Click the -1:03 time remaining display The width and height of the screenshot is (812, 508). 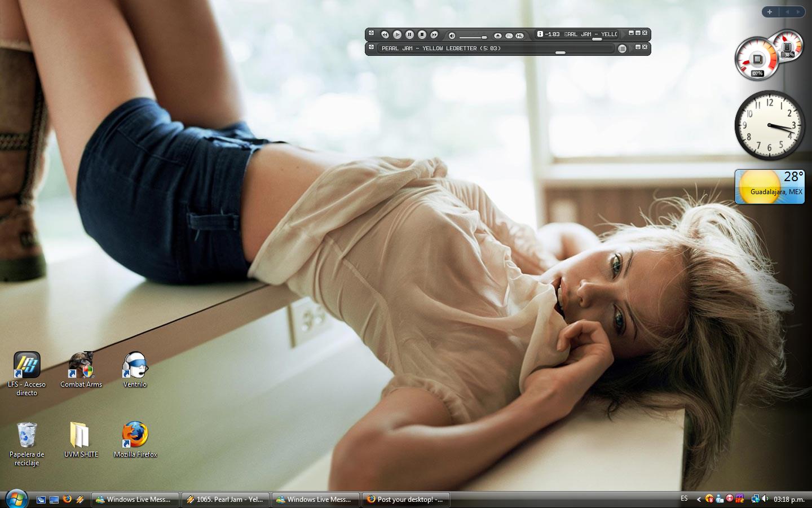tap(552, 34)
